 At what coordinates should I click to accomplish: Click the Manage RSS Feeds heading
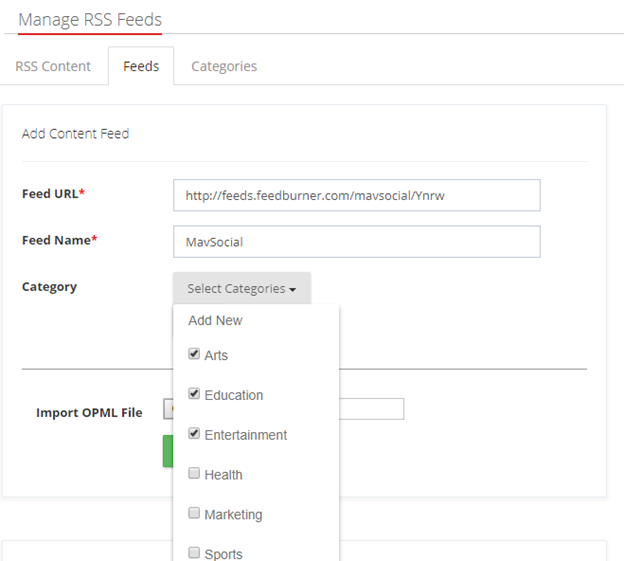pos(90,20)
